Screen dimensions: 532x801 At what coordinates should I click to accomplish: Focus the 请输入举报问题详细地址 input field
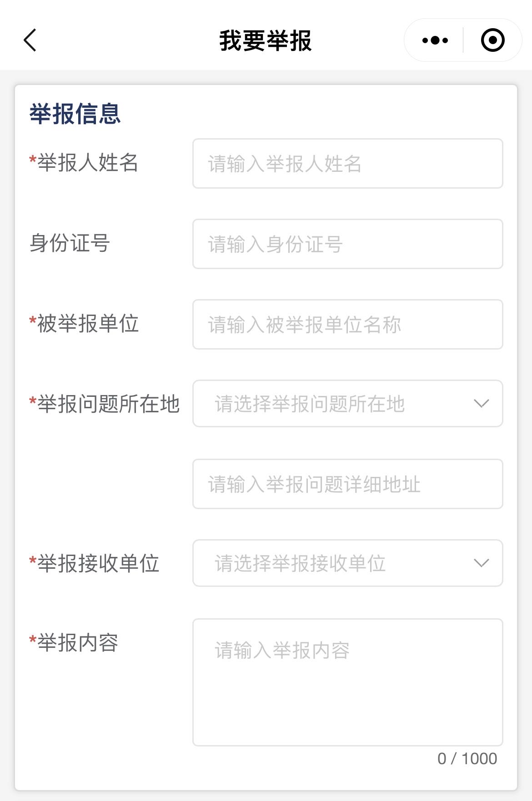pyautogui.click(x=348, y=484)
